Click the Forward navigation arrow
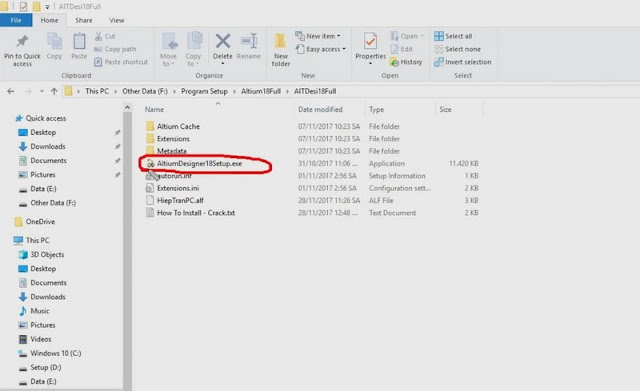The image size is (640, 391). click(x=28, y=91)
